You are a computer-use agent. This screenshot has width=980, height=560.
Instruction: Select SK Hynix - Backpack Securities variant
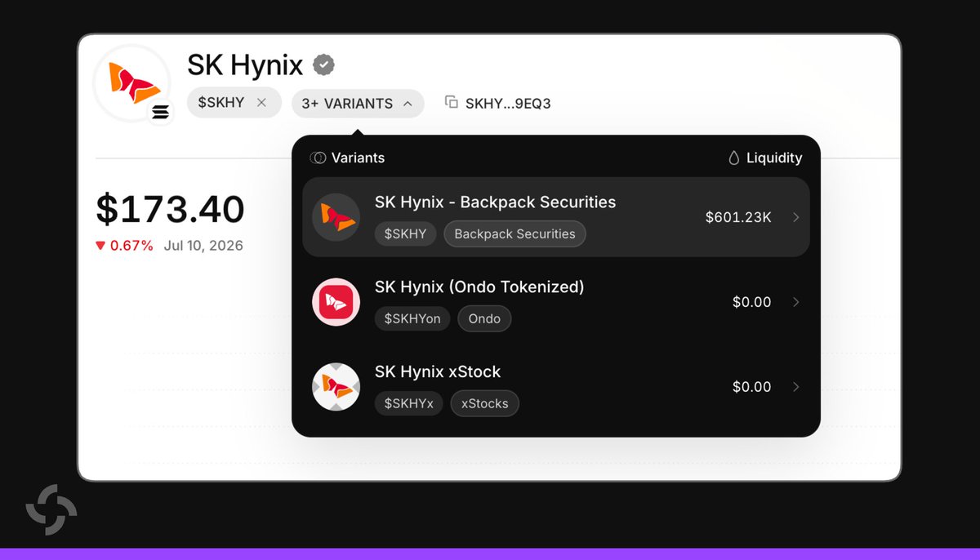pyautogui.click(x=555, y=217)
